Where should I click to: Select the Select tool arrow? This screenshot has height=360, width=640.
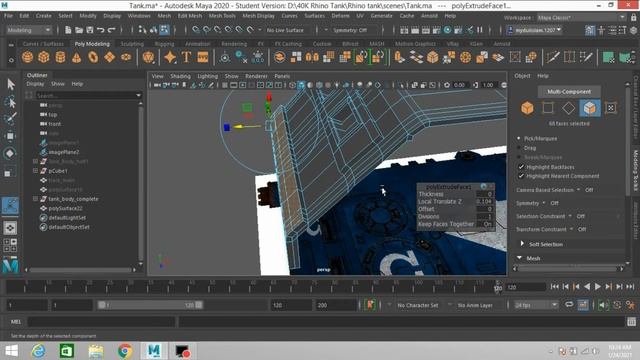10,84
